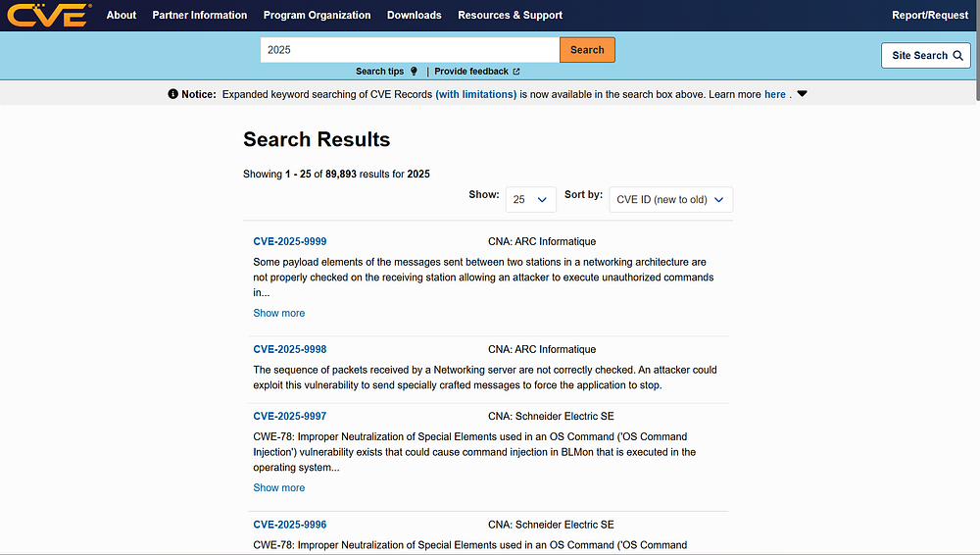
Task: Click the Site Search button
Action: tap(926, 56)
